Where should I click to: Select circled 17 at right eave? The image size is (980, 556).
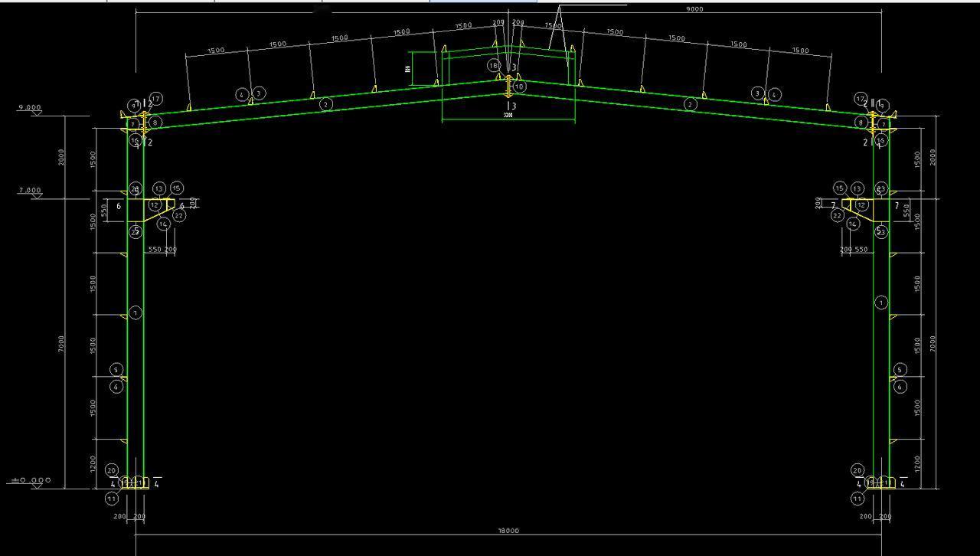(x=861, y=99)
